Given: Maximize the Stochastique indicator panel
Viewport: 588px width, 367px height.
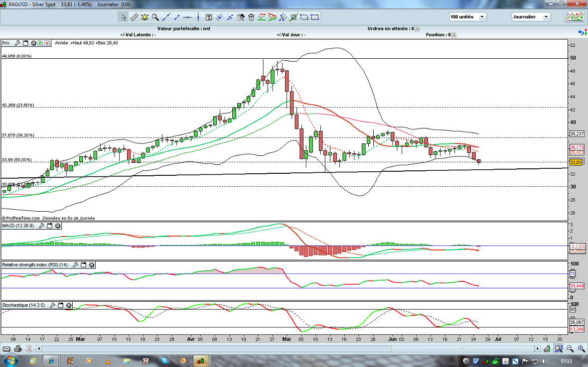Looking at the screenshot, I should (x=60, y=305).
